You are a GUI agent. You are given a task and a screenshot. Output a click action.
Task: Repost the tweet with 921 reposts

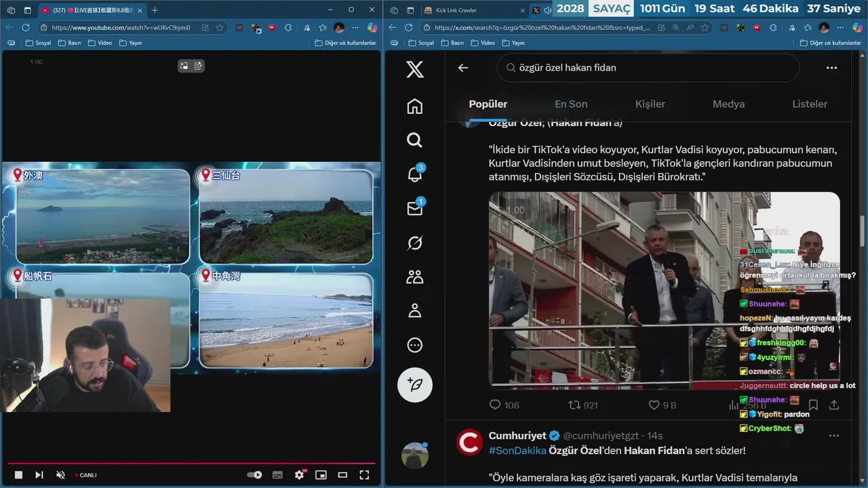[583, 405]
